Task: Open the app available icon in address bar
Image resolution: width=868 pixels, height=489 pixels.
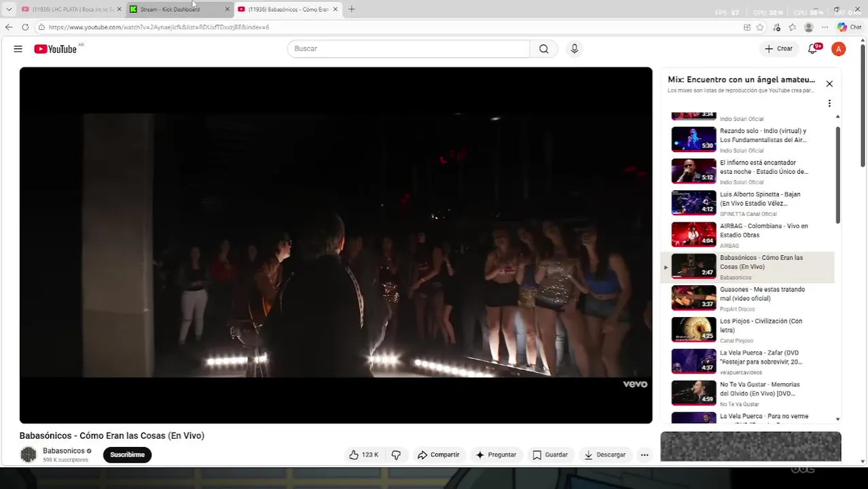Action: click(747, 27)
